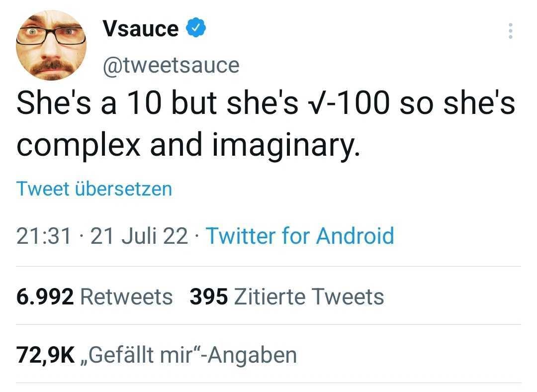Open the three-dot more options menu

[510, 31]
